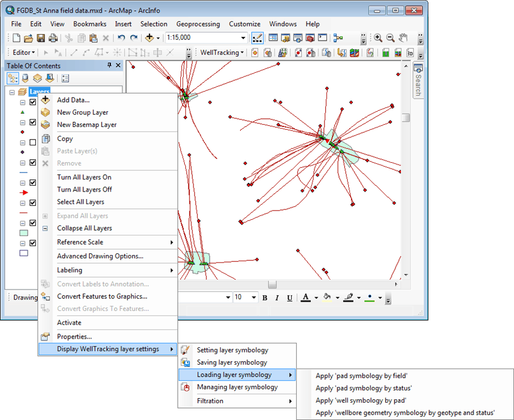This screenshot has height=420, width=514.
Task: Open Saving layer symbology
Action: [x=237, y=362]
